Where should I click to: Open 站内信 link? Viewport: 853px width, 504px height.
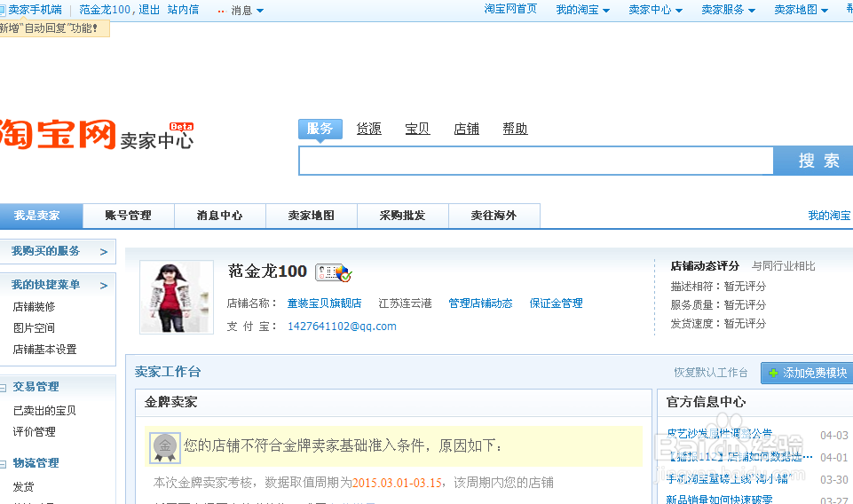tap(184, 10)
